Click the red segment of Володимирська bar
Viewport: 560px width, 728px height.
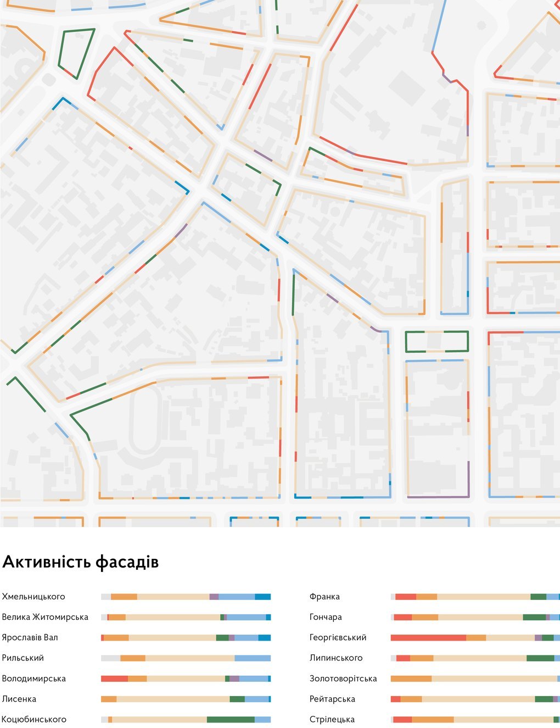coord(114,679)
